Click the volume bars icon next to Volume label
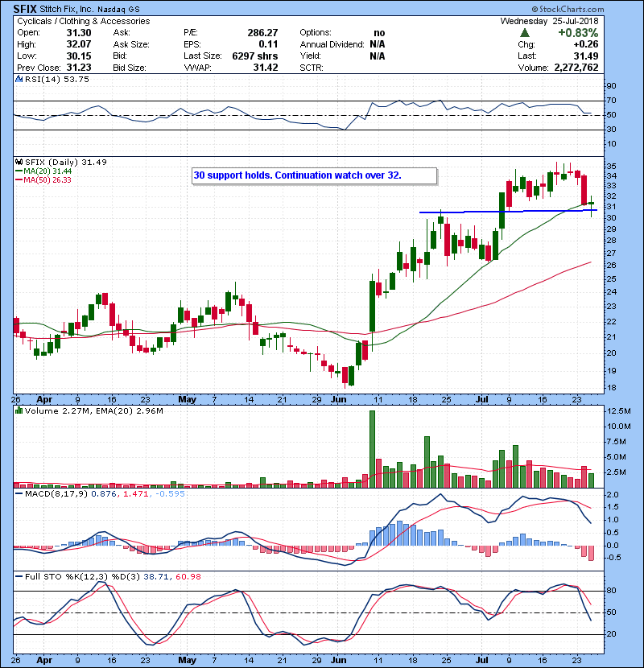644x668 pixels. coord(19,410)
